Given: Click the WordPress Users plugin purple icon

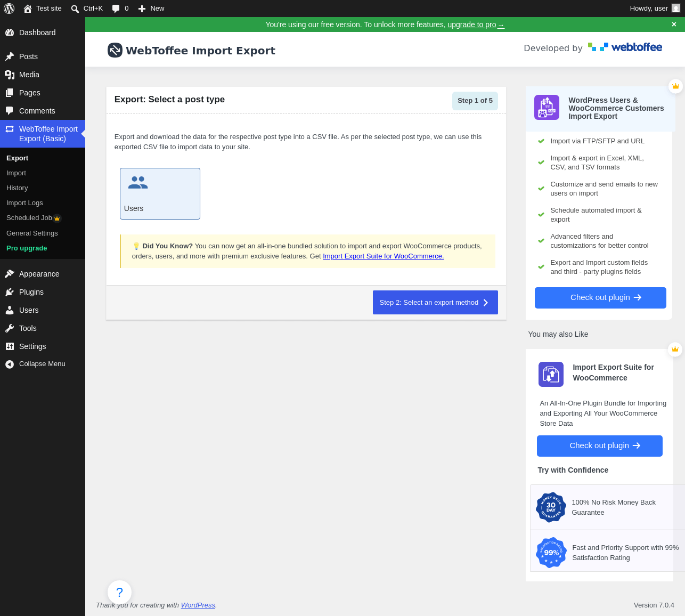Looking at the screenshot, I should pyautogui.click(x=547, y=108).
